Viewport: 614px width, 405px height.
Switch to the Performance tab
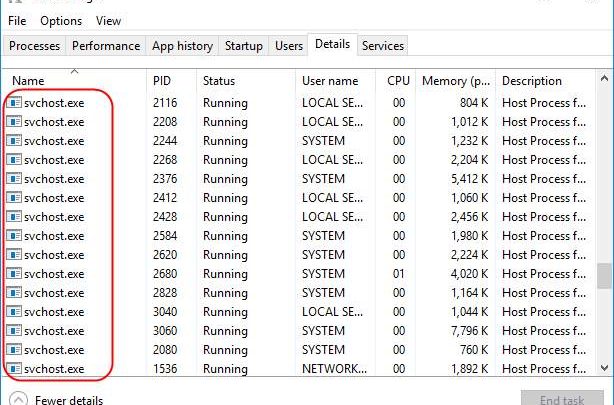pos(106,45)
